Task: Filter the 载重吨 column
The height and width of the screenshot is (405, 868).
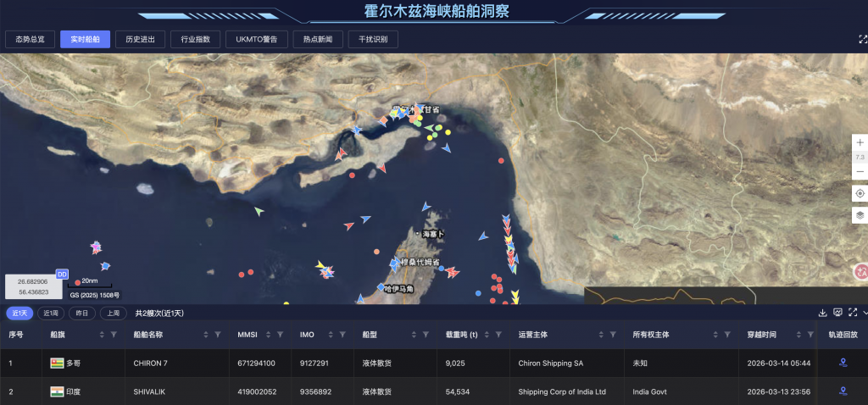Action: click(x=498, y=335)
